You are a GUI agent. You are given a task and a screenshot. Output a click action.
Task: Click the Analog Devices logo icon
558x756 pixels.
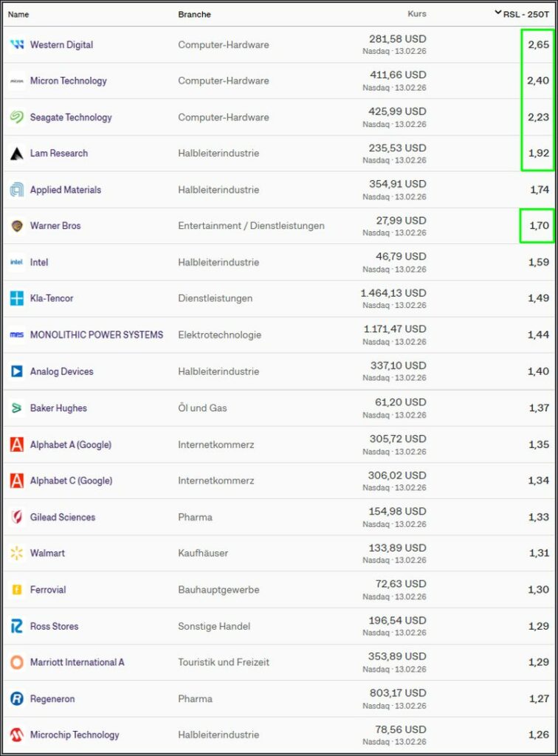point(17,371)
